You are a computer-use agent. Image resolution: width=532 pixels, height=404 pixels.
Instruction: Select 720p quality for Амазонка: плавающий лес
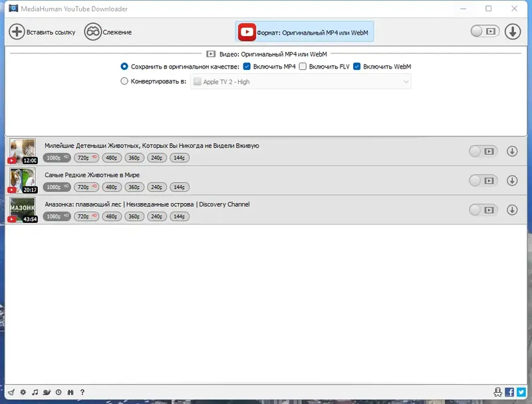pos(86,216)
